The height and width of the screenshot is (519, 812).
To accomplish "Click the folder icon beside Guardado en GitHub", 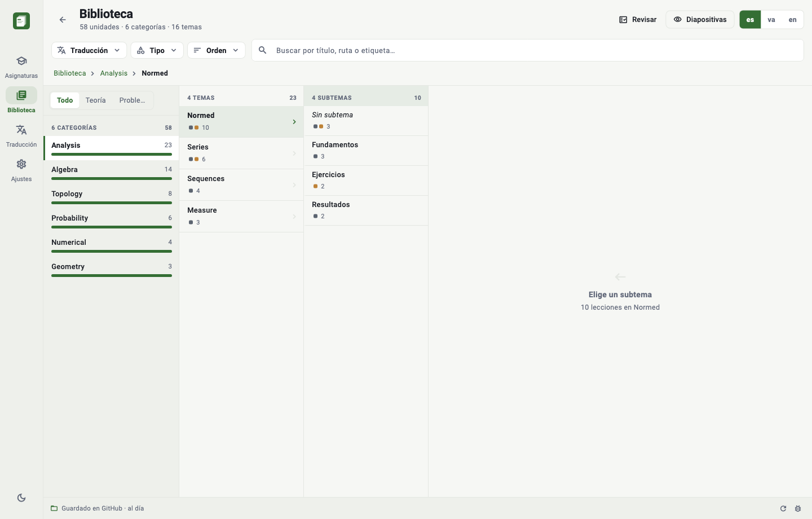I will coord(54,508).
